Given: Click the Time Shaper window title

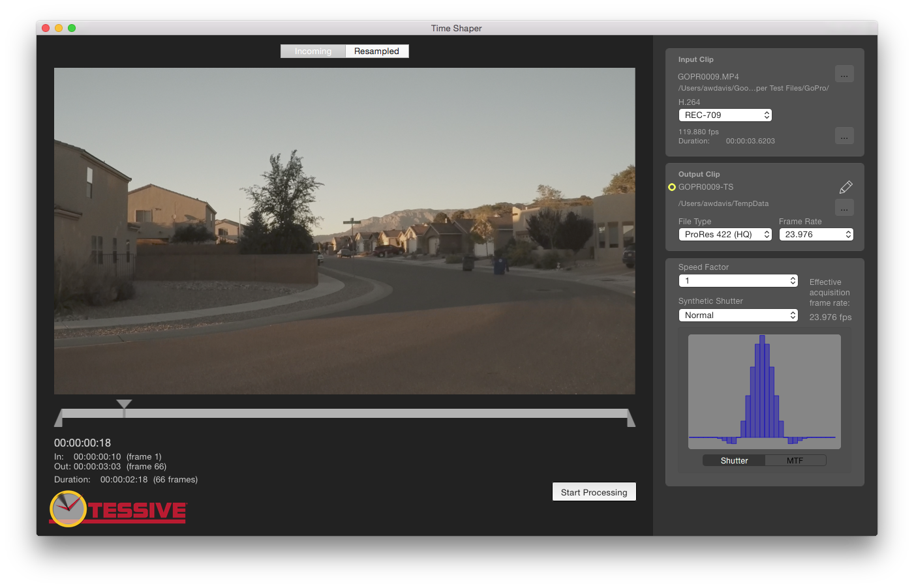Looking at the screenshot, I should 457,28.
